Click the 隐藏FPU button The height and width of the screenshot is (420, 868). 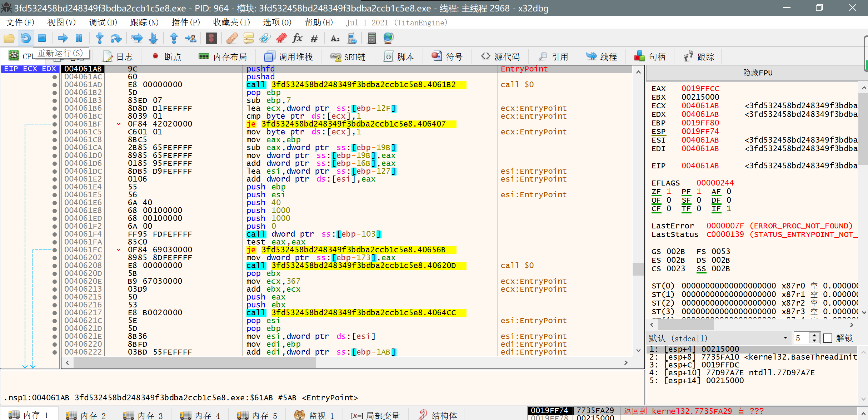coord(757,73)
